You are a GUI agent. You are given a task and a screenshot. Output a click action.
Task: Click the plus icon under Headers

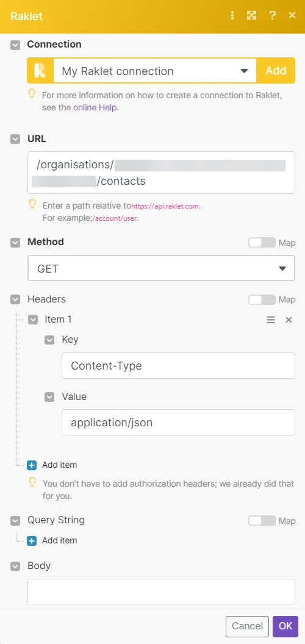[x=32, y=465]
